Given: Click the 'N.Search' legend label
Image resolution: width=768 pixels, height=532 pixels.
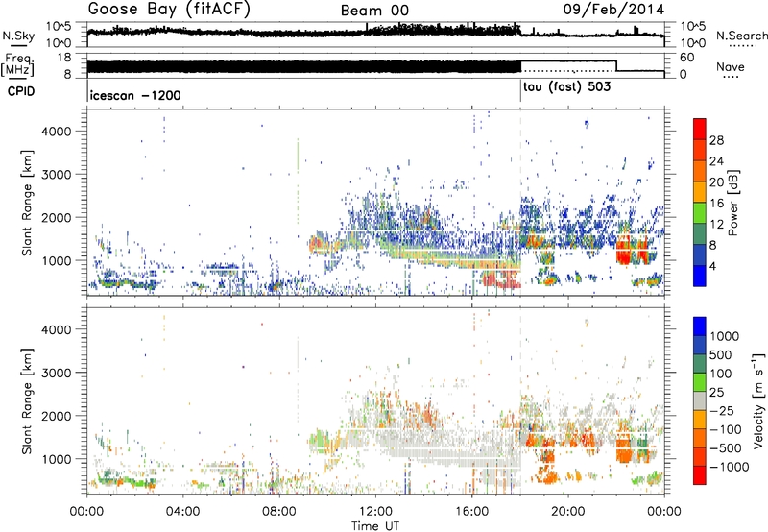Looking at the screenshot, I should click(x=742, y=36).
